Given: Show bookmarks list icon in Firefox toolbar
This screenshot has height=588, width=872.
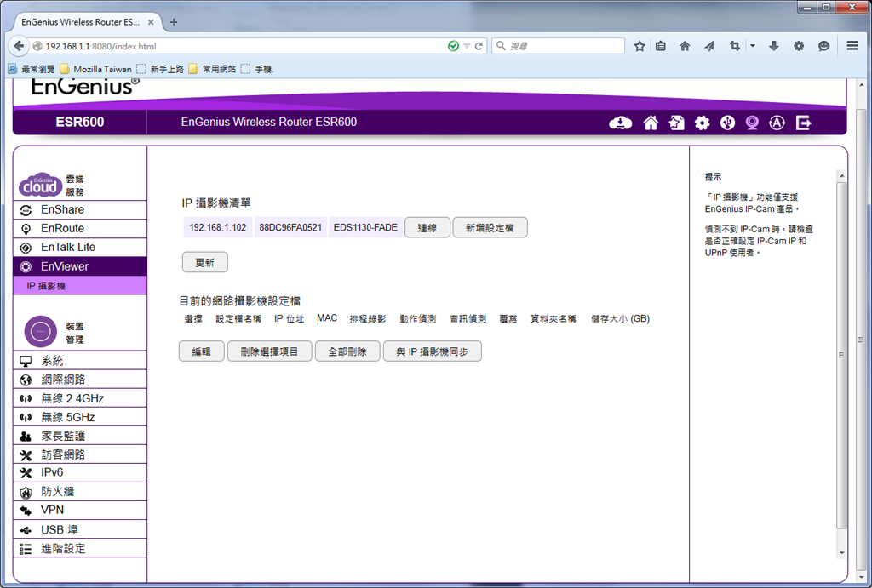Looking at the screenshot, I should [661, 46].
